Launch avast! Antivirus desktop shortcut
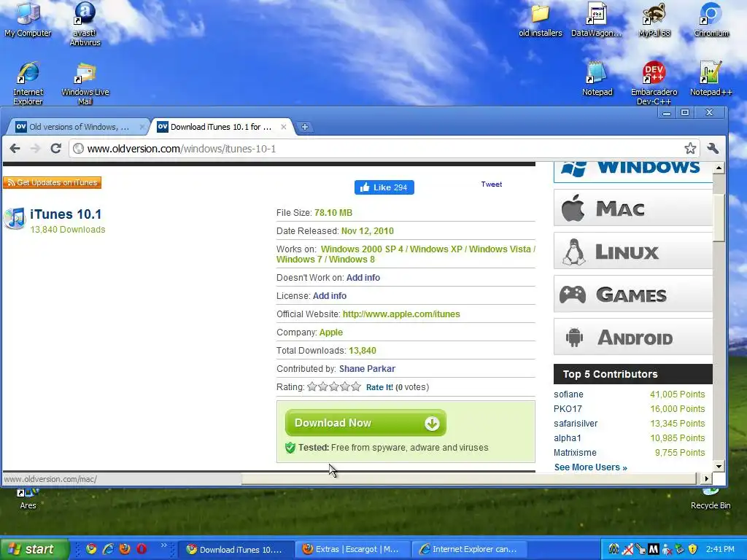Image resolution: width=747 pixels, height=560 pixels. 85,24
